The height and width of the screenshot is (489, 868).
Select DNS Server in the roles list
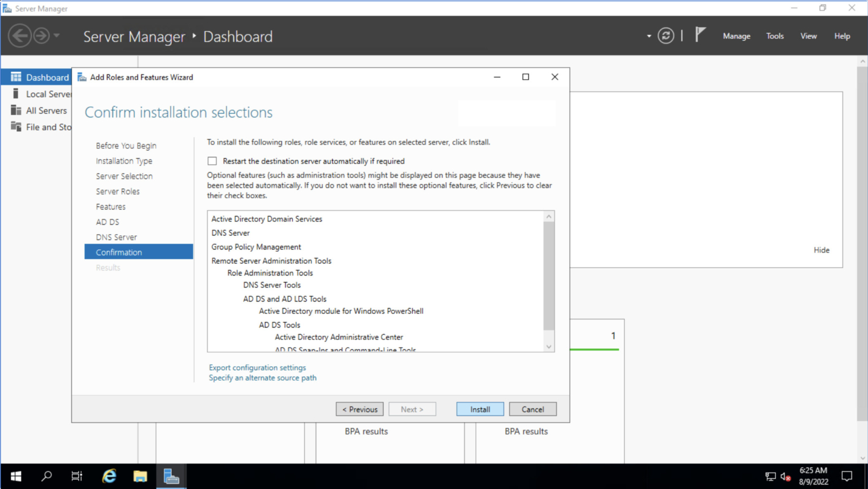pos(230,232)
